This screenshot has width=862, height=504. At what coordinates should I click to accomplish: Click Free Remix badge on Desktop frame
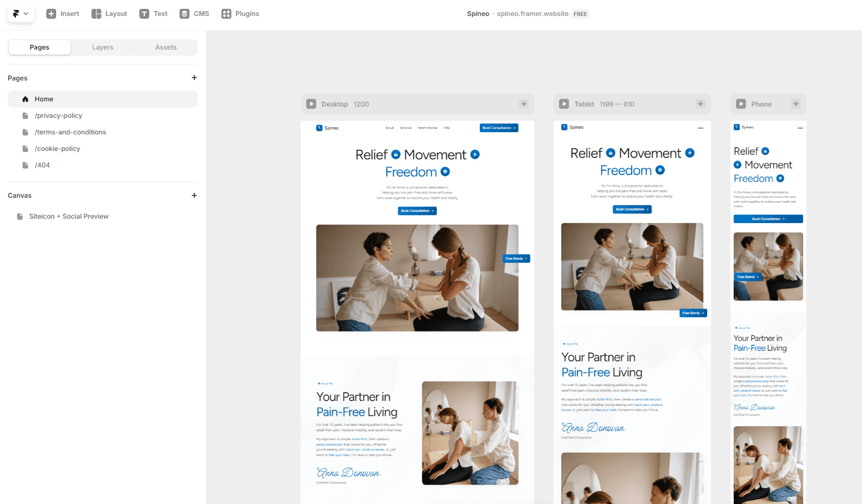click(517, 258)
